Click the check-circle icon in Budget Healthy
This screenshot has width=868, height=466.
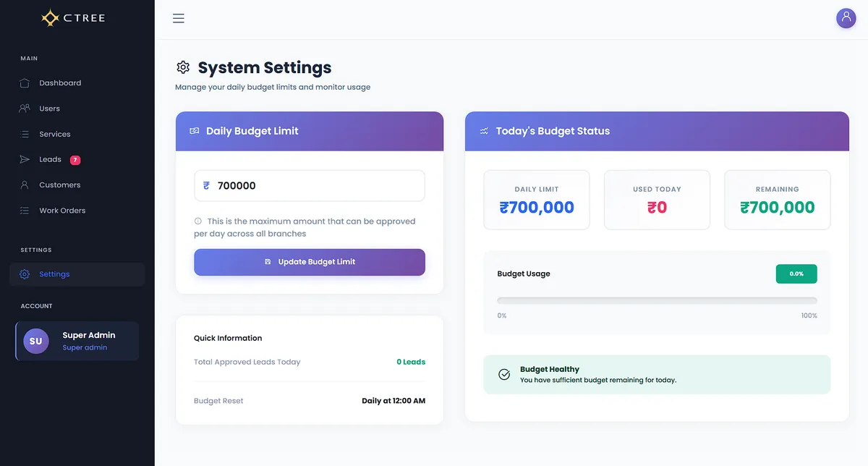click(504, 374)
